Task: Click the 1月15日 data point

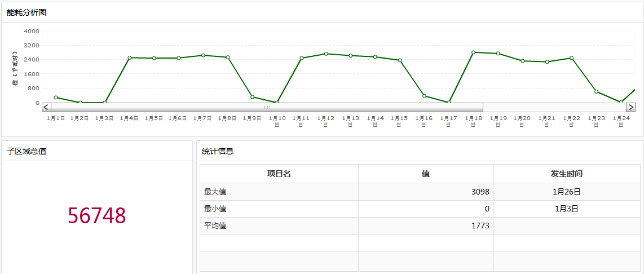Action: [400, 60]
